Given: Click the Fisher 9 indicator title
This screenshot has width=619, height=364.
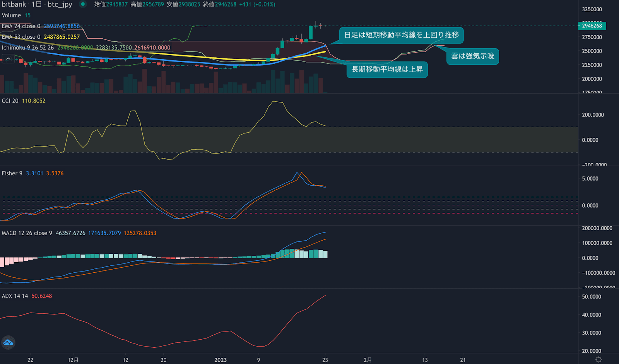Looking at the screenshot, I should pos(12,174).
